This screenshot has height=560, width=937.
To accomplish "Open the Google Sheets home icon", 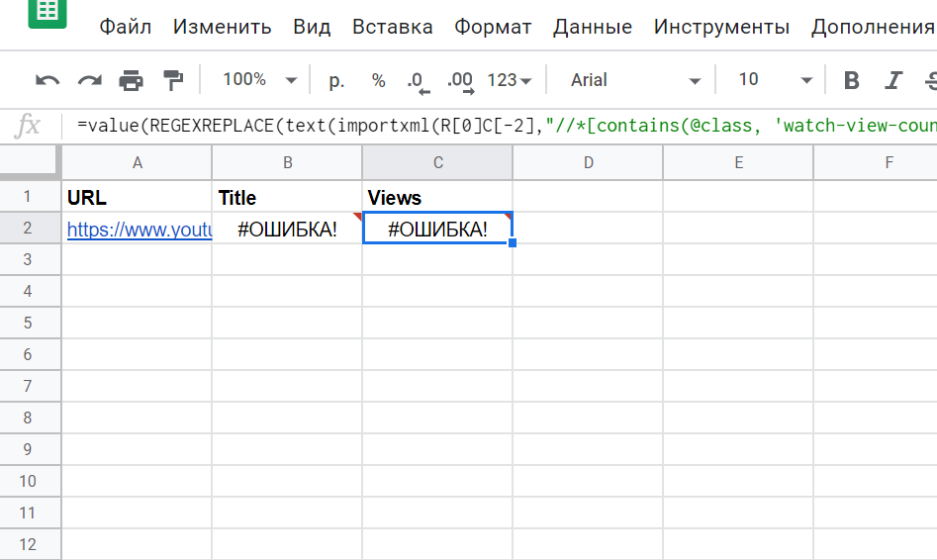I will [x=47, y=12].
